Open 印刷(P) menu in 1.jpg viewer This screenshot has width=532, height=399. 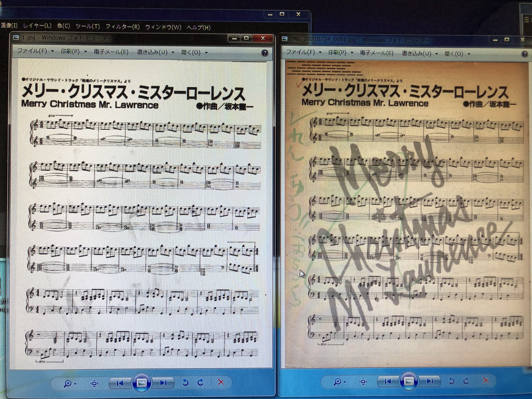(74, 51)
